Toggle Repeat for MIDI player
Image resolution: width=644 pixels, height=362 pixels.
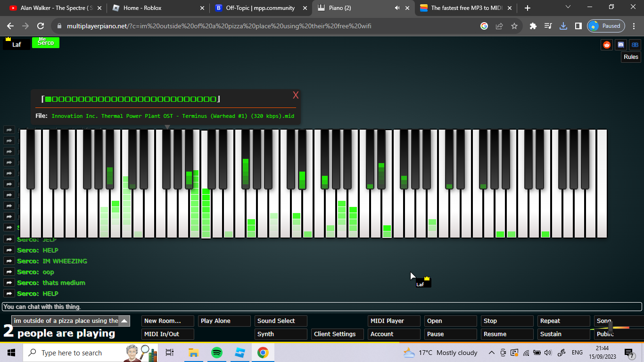[564, 321]
